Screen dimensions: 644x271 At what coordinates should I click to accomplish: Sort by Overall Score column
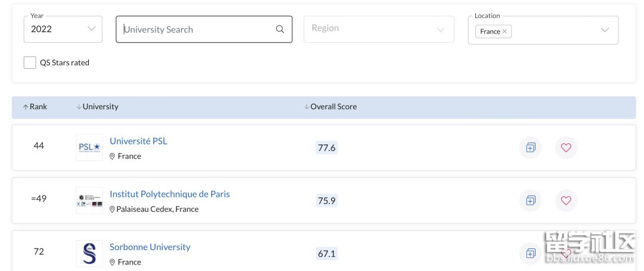pos(330,107)
